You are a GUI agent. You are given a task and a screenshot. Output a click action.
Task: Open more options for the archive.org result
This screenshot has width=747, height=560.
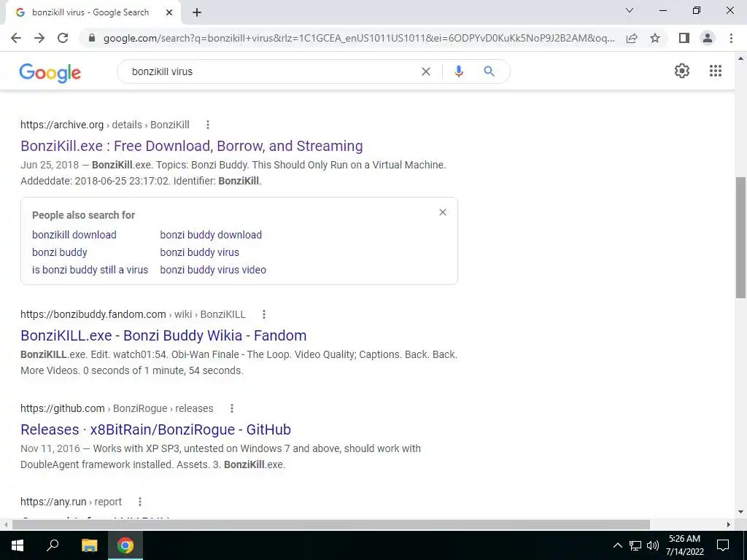(208, 125)
